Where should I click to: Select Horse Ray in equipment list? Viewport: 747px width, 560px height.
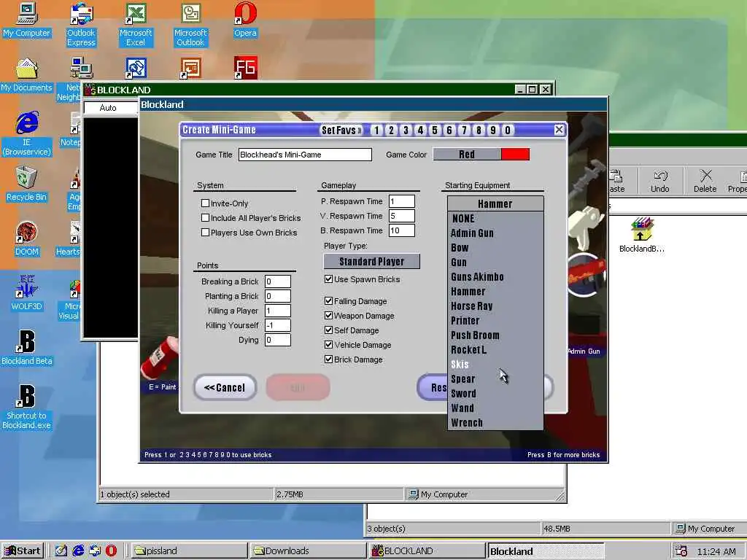pyautogui.click(x=495, y=306)
